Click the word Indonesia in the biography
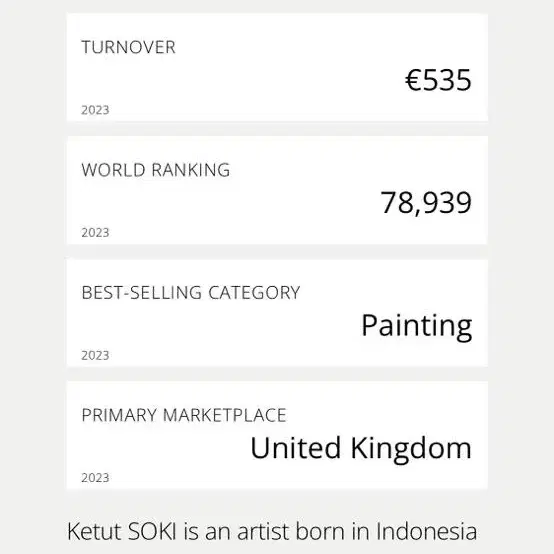 (426, 531)
